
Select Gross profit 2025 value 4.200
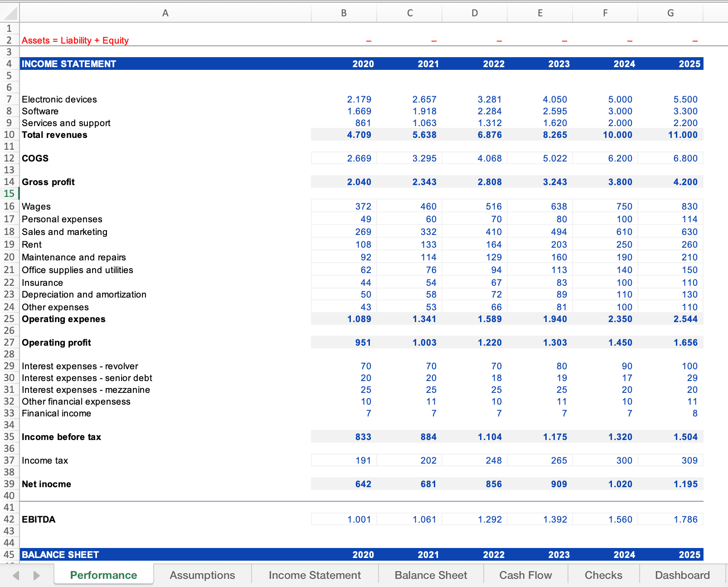(670, 182)
